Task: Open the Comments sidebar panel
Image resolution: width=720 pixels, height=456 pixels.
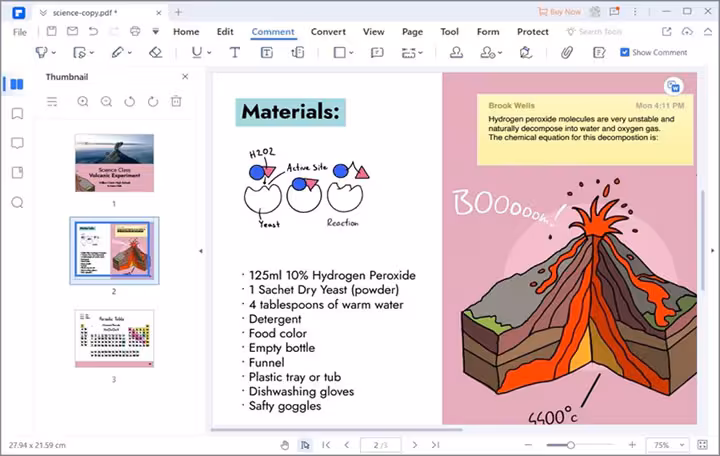Action: pyautogui.click(x=17, y=143)
